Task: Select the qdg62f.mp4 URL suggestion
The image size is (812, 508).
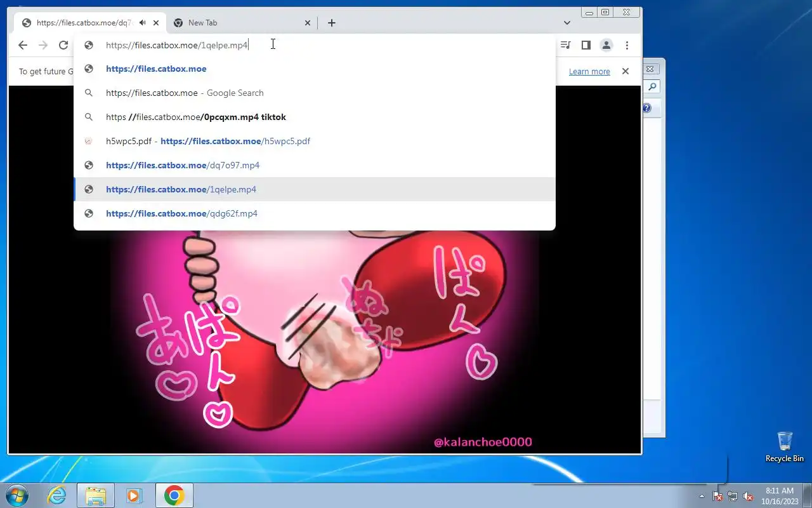Action: point(315,213)
